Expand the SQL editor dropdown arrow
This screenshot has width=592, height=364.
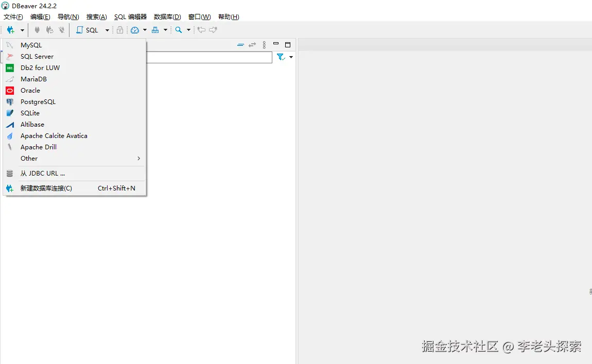coord(107,30)
